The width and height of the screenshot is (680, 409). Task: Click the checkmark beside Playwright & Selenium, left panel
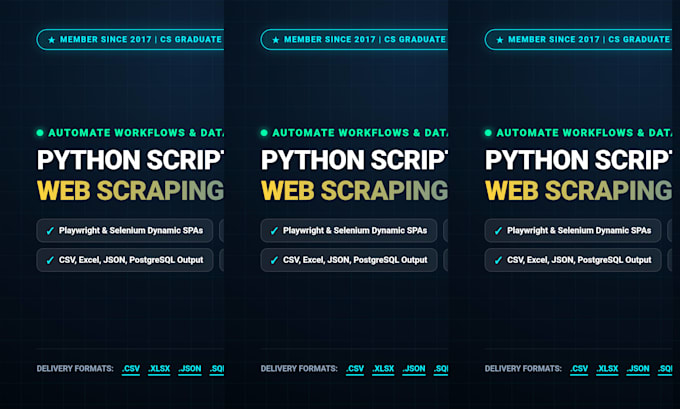pyautogui.click(x=50, y=231)
